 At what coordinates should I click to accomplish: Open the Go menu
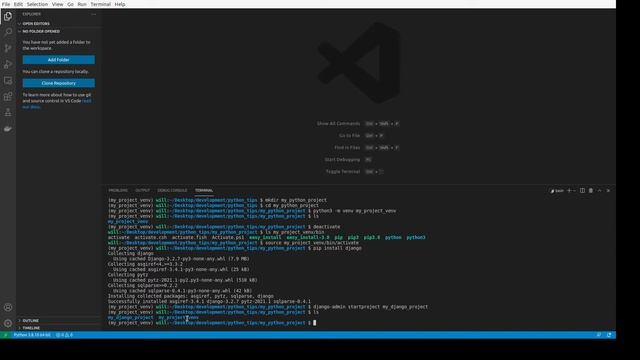click(70, 4)
